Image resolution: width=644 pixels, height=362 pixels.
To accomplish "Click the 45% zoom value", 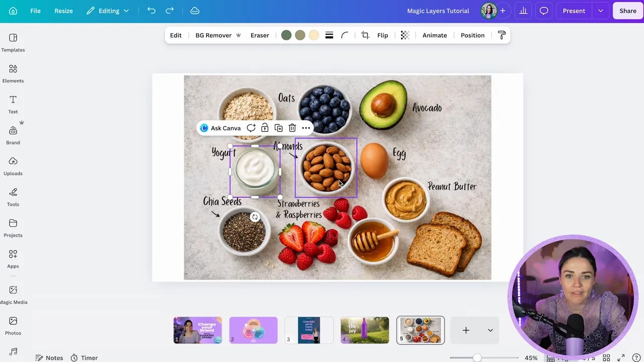I will pyautogui.click(x=531, y=358).
